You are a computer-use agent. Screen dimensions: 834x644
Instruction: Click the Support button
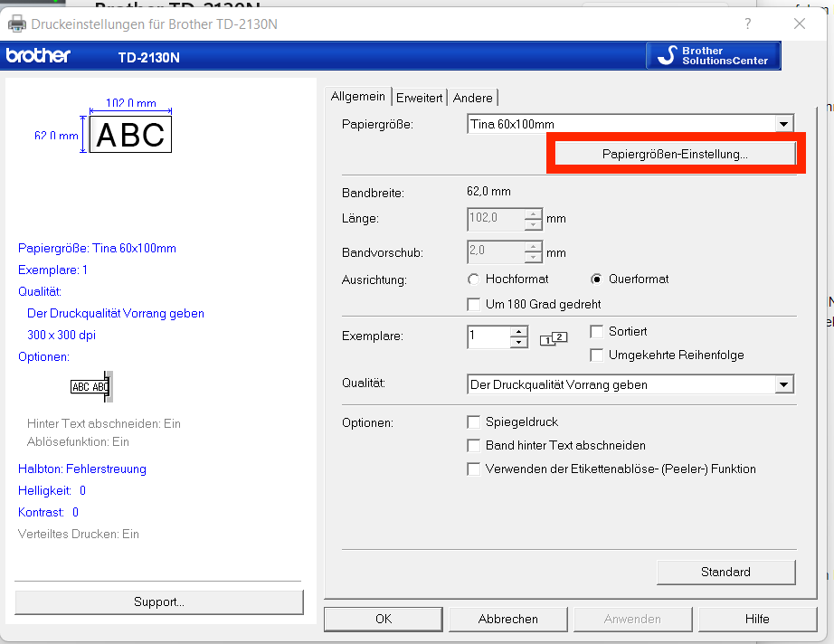pos(159,602)
